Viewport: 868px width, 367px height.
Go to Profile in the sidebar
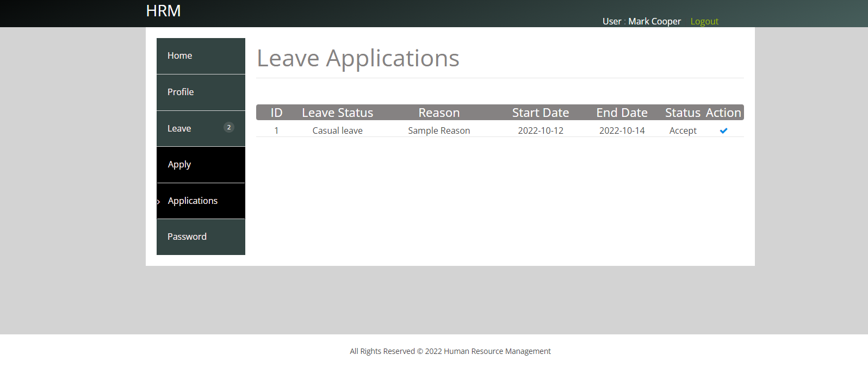pyautogui.click(x=181, y=92)
